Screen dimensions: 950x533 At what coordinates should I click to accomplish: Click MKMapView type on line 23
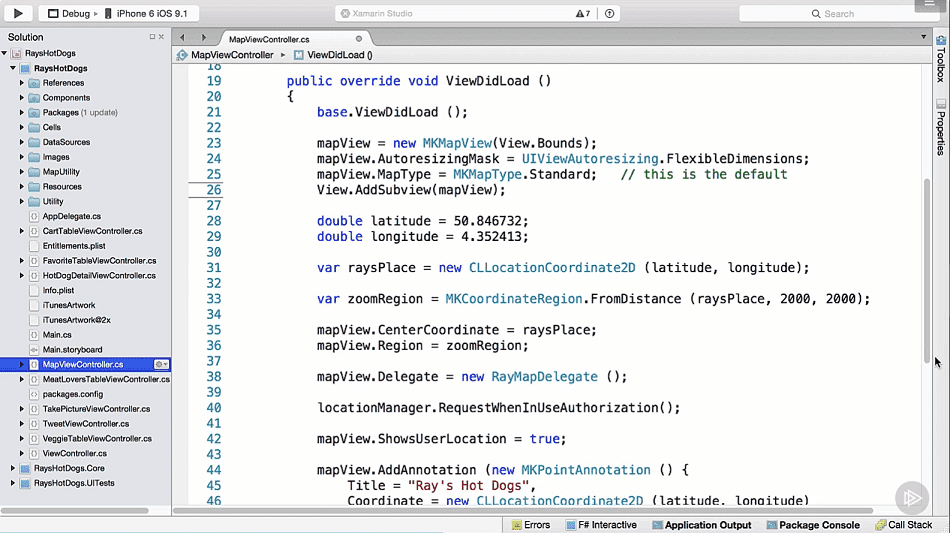pos(457,144)
